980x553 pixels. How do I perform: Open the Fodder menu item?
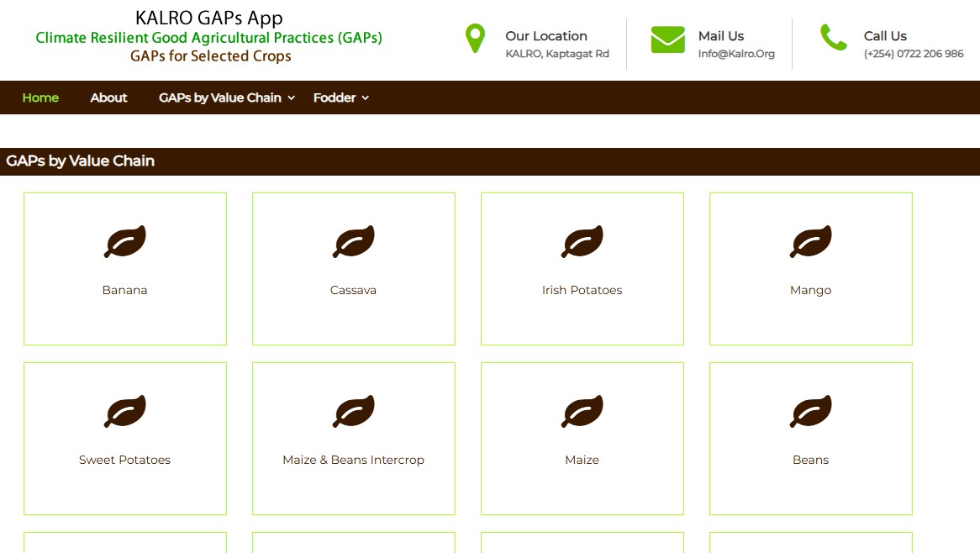(335, 97)
